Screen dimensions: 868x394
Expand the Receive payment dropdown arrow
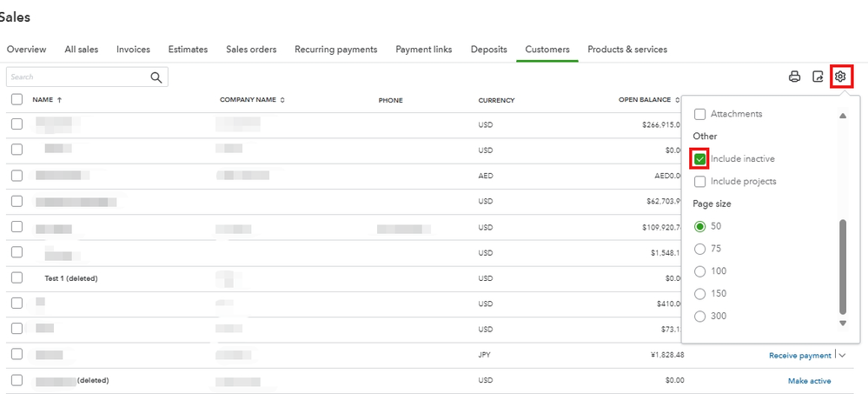coord(842,355)
